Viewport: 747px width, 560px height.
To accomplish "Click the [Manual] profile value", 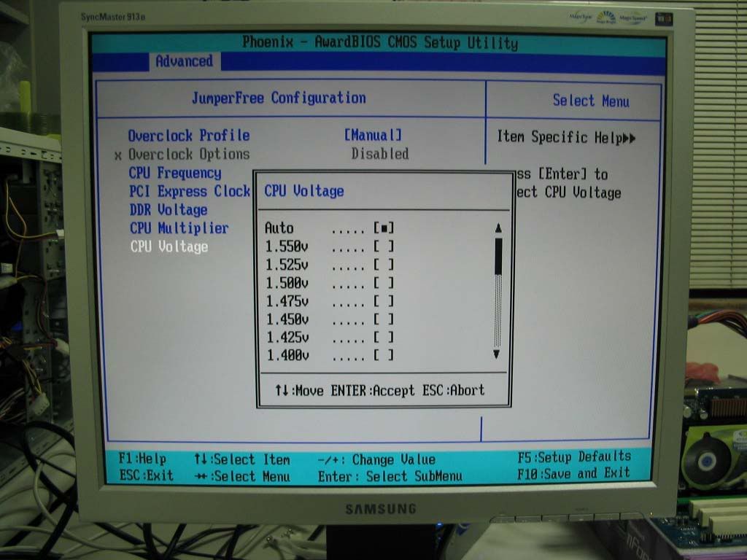I will 373,135.
